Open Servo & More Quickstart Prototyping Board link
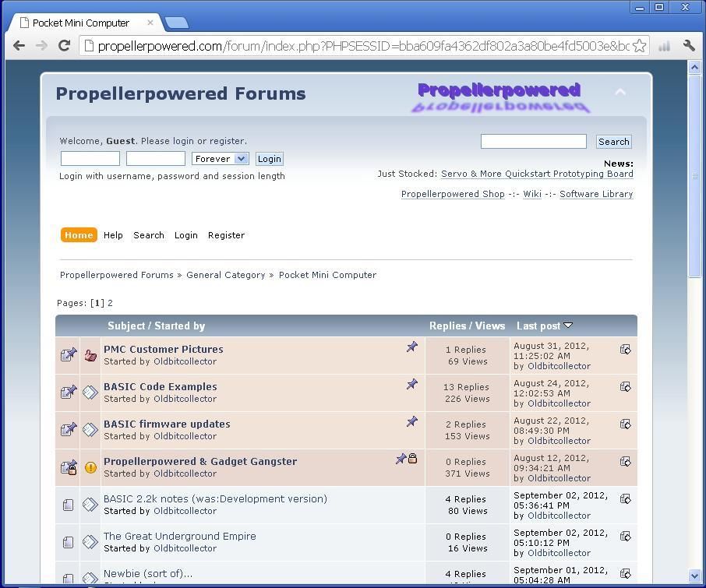Screen dimensions: 706x588 pyautogui.click(x=537, y=174)
